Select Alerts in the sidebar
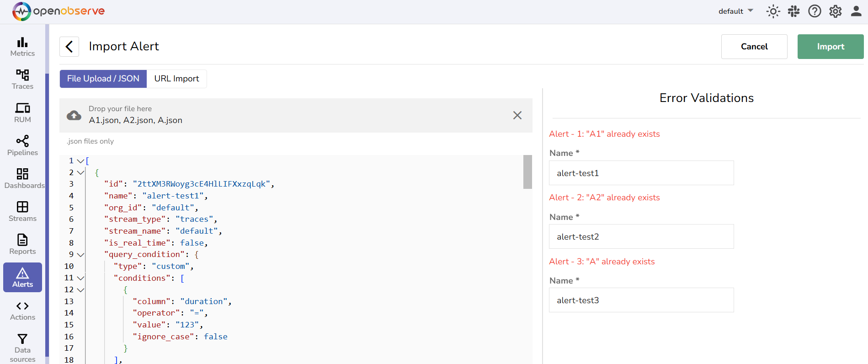The width and height of the screenshot is (868, 364). coord(22,277)
